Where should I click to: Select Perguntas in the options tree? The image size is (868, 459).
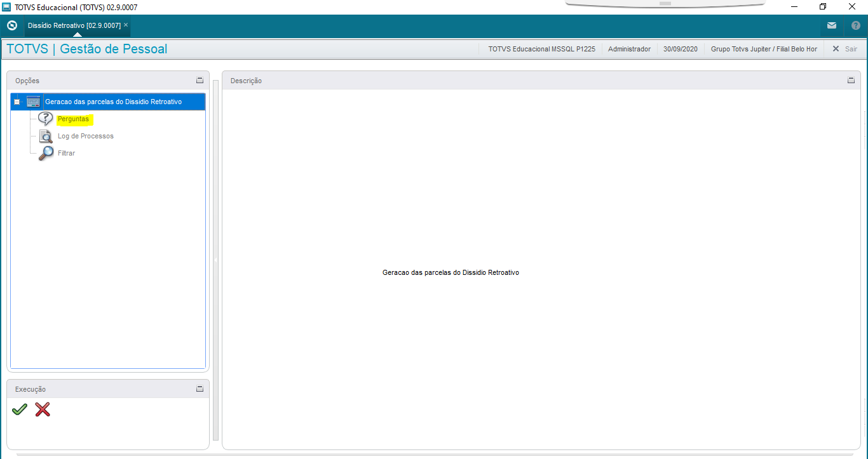[73, 119]
